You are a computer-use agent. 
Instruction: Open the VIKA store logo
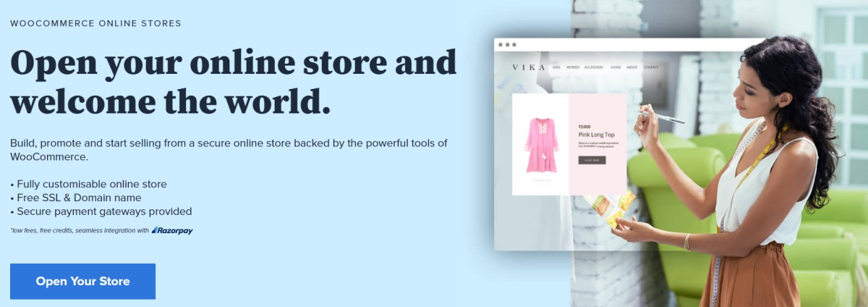529,67
